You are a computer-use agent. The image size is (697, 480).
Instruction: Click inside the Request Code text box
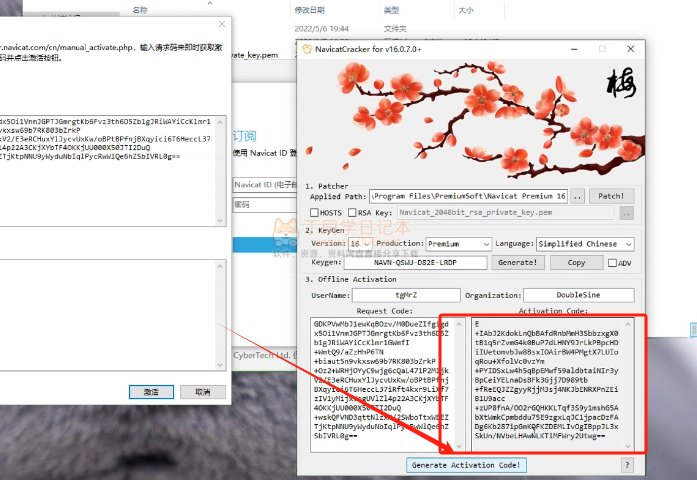[382, 384]
